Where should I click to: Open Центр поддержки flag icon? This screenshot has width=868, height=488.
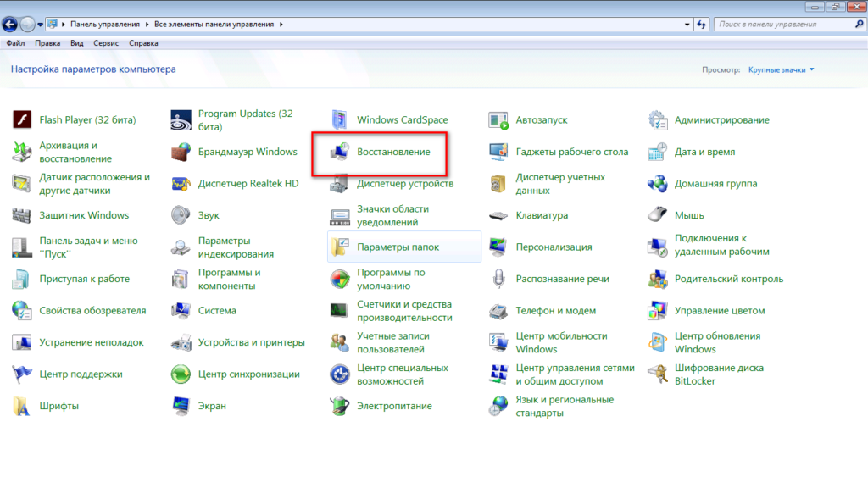[x=21, y=374]
